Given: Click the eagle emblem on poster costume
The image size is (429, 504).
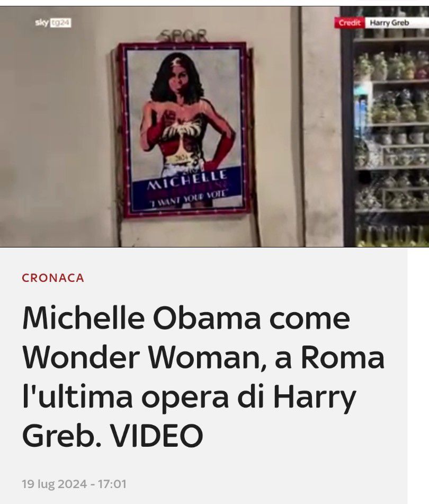Looking at the screenshot, I should [182, 129].
